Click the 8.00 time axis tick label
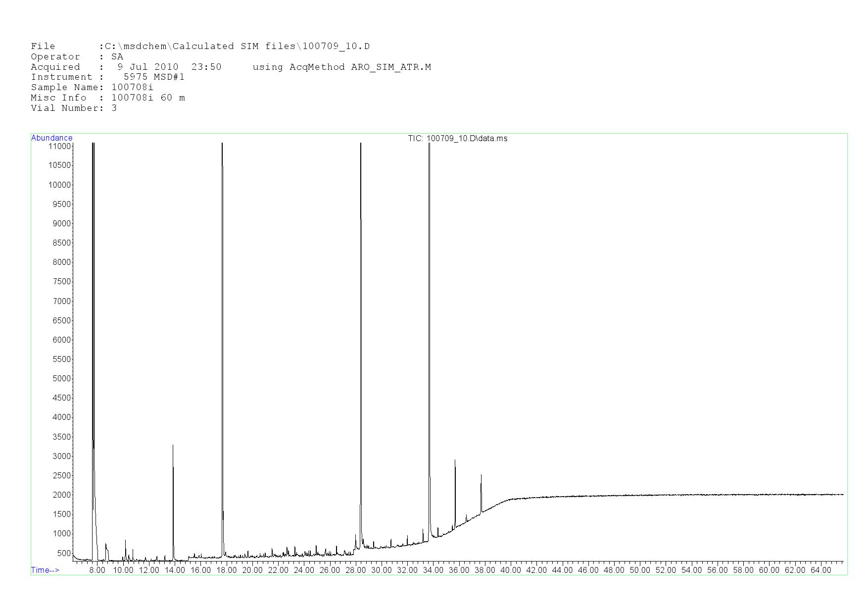 click(x=97, y=570)
